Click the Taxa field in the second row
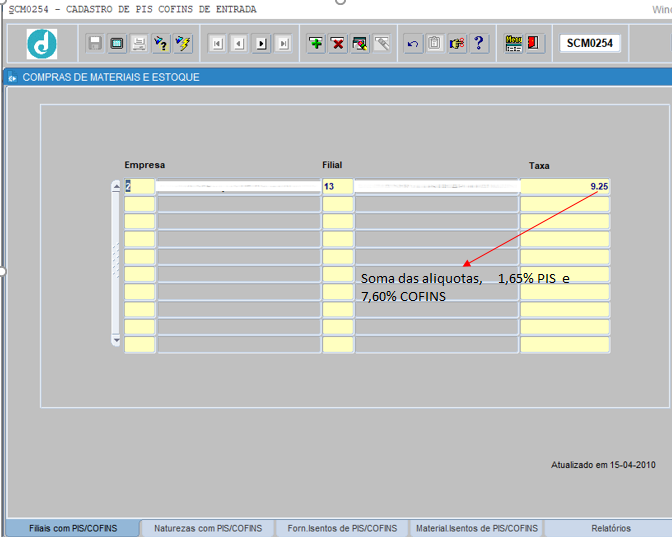Viewport: 672px width, 537px height. 565,204
